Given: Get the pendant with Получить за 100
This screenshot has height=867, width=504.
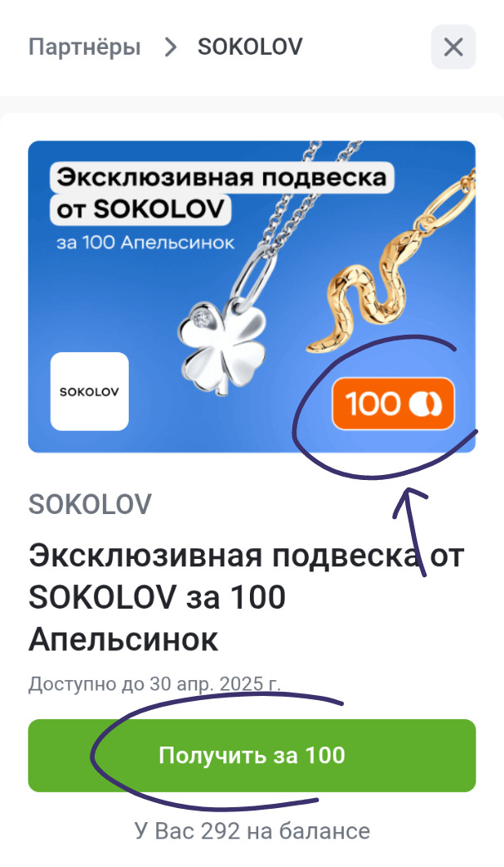Looking at the screenshot, I should (x=252, y=756).
